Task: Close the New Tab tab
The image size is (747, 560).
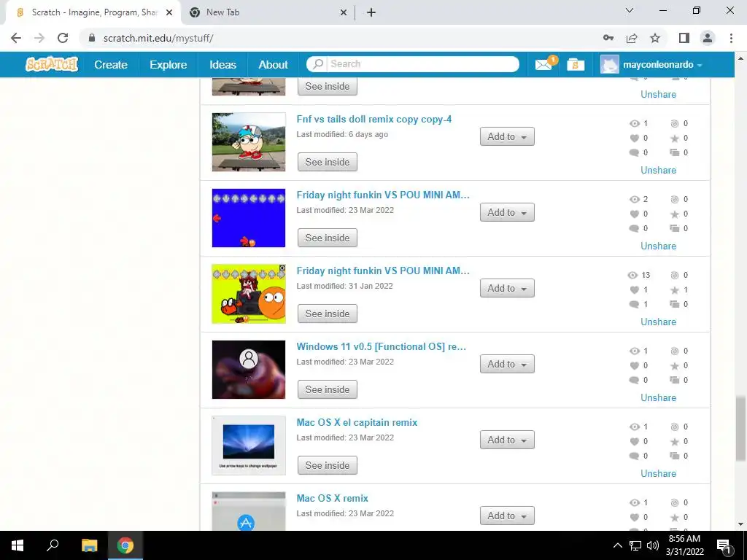Action: (344, 12)
